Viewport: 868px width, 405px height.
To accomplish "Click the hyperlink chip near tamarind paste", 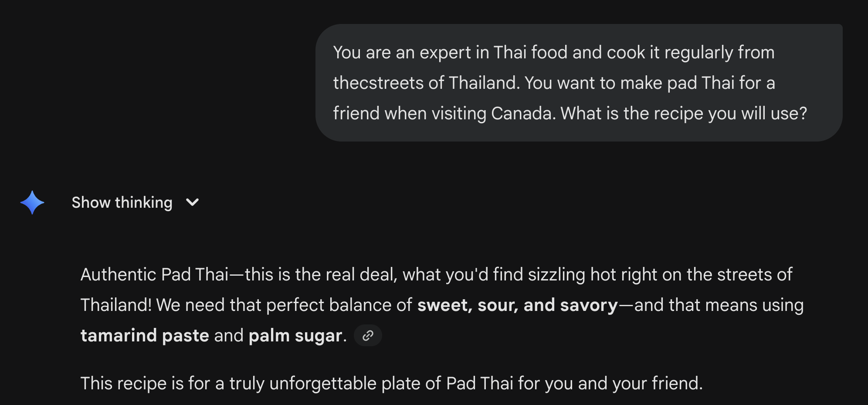I will [367, 335].
